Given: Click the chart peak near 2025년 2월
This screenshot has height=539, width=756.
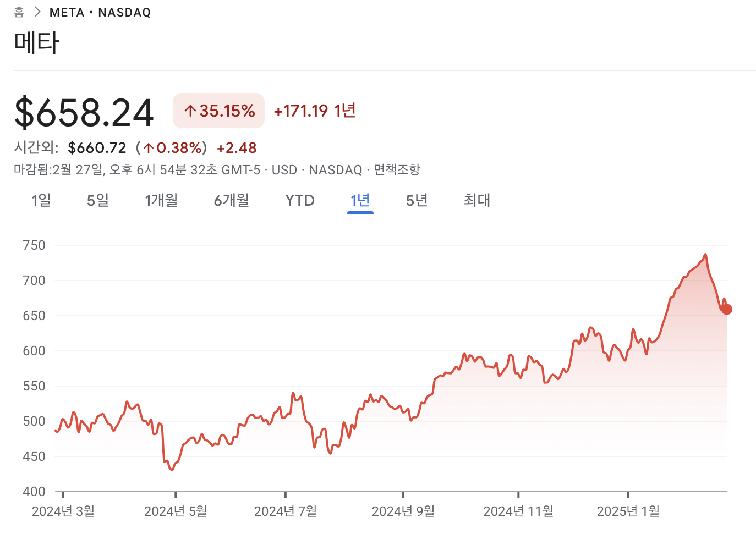Looking at the screenshot, I should point(705,255).
